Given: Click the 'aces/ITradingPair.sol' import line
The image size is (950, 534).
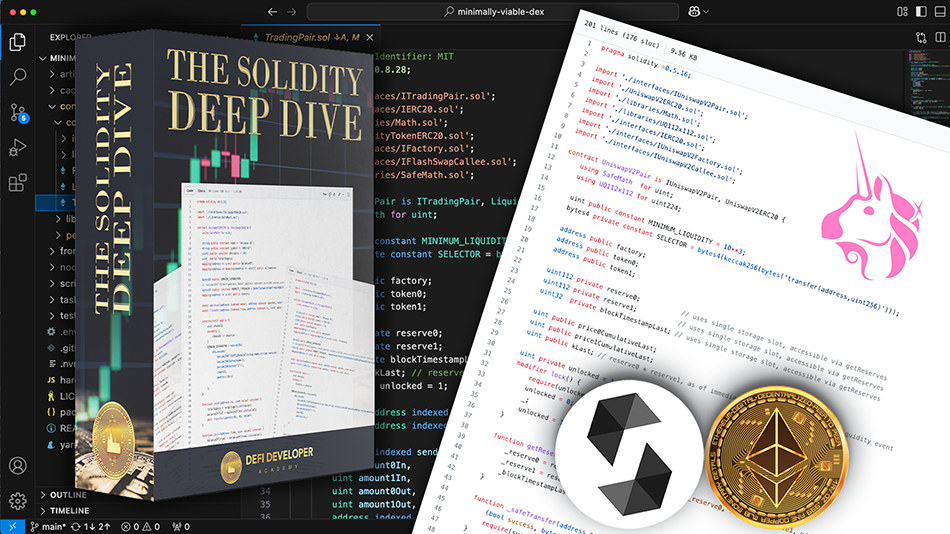Looking at the screenshot, I should (x=435, y=96).
